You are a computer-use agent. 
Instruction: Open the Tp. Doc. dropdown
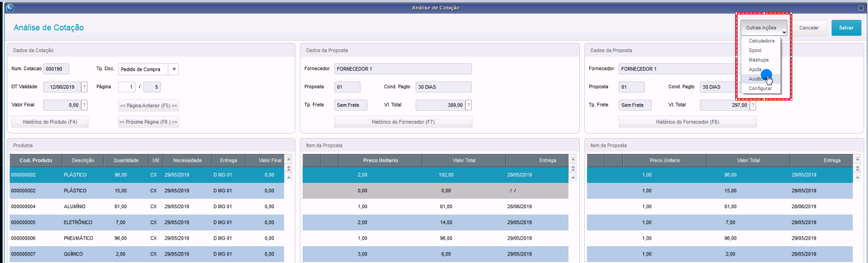point(174,69)
